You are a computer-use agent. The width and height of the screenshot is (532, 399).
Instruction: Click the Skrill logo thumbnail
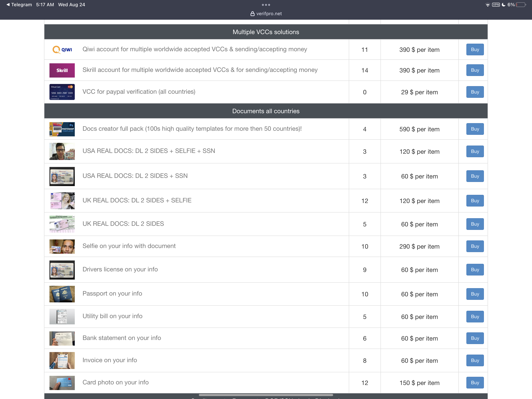62,70
